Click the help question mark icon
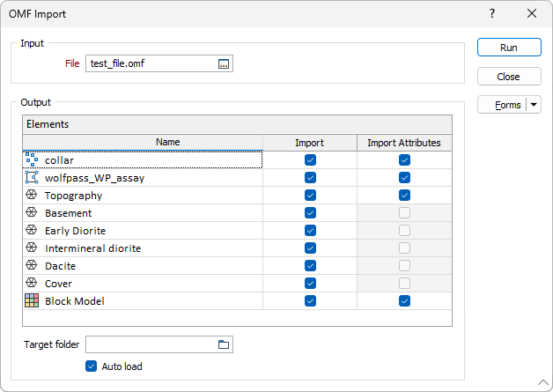553x392 pixels. (x=492, y=13)
